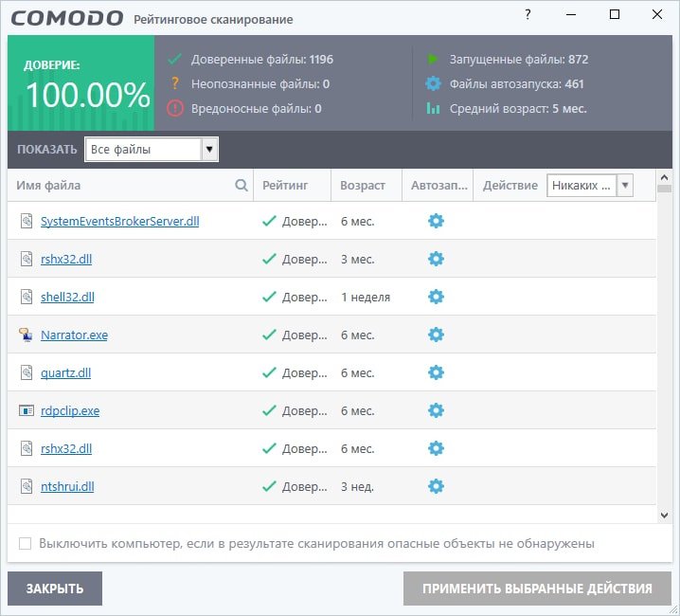
Task: Click 'ПРИМЕНИТЬ ВЫБРАННЫЕ ДЕЙСТВИЯ' button
Action: coord(537,589)
